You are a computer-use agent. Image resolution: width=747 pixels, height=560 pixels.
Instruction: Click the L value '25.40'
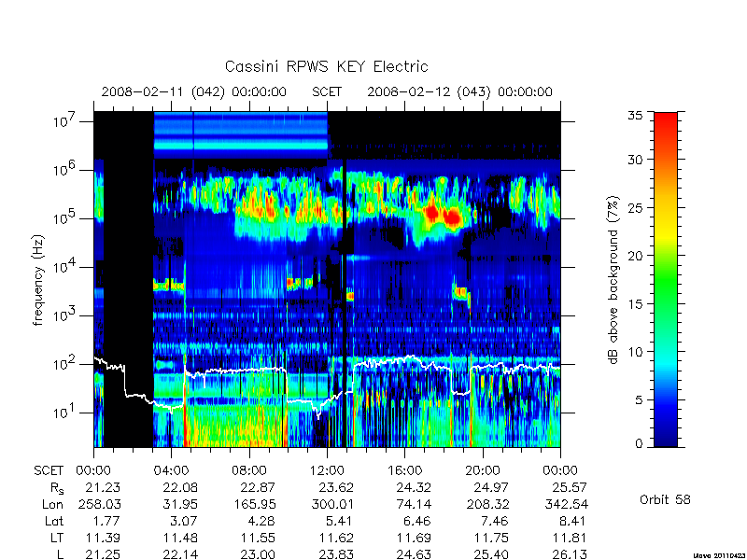point(491,554)
